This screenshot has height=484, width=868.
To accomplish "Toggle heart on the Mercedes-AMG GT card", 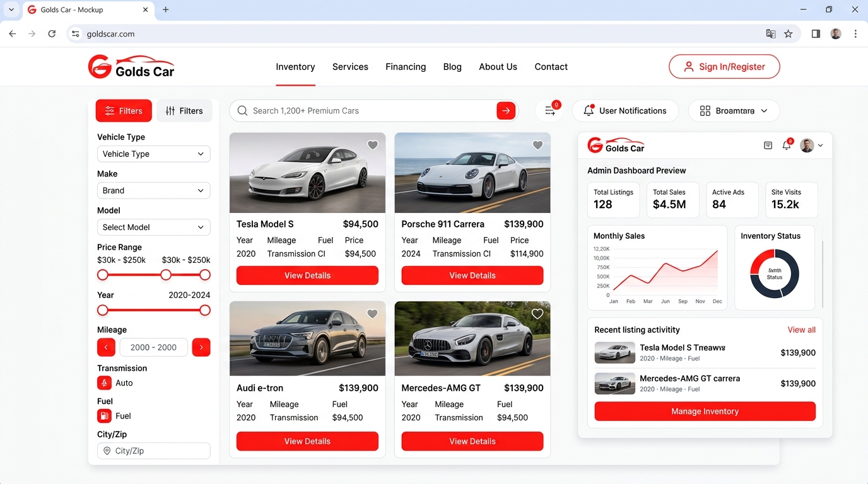I will [537, 314].
